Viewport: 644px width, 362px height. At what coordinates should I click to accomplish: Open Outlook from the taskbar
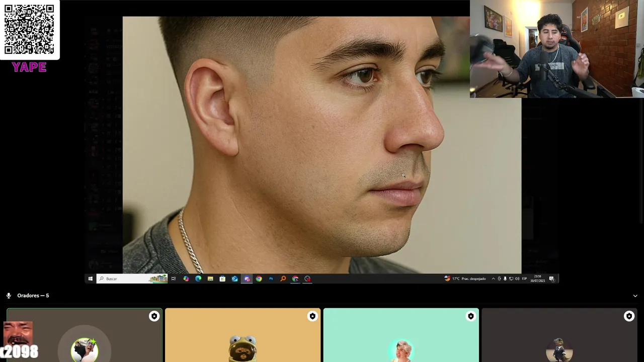coord(234,279)
